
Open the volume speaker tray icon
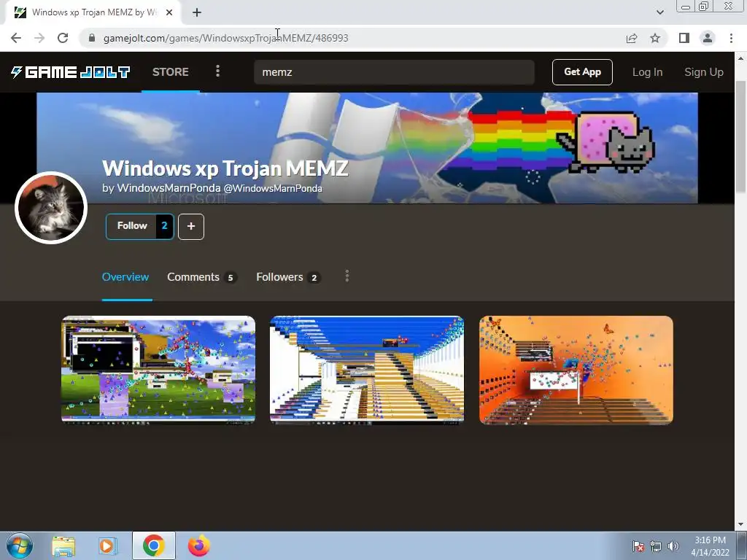(x=673, y=546)
